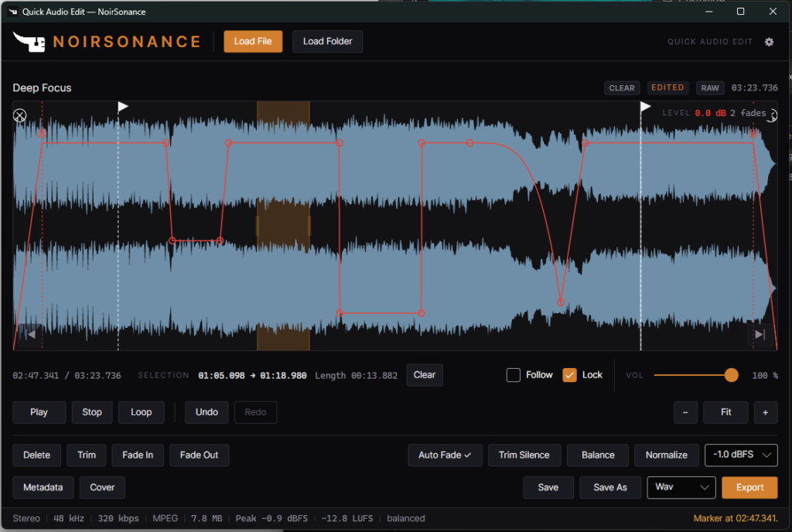Click the lowest envelope point near dip
This screenshot has width=792, height=532.
click(560, 302)
